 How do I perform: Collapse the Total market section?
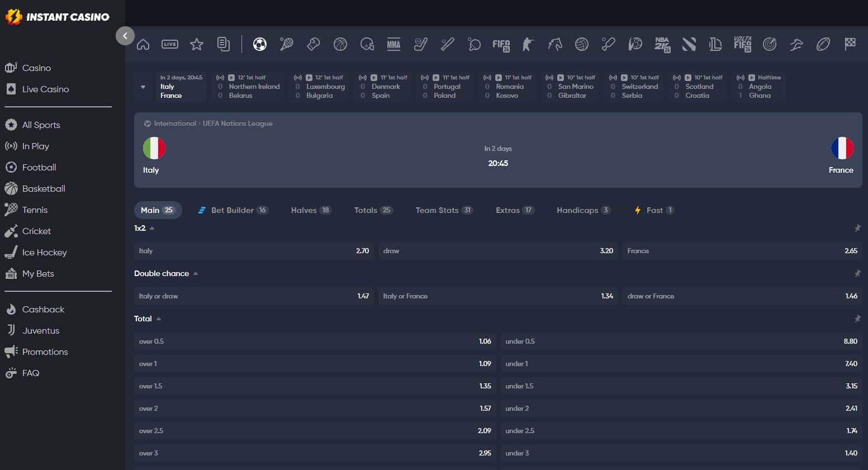(159, 319)
